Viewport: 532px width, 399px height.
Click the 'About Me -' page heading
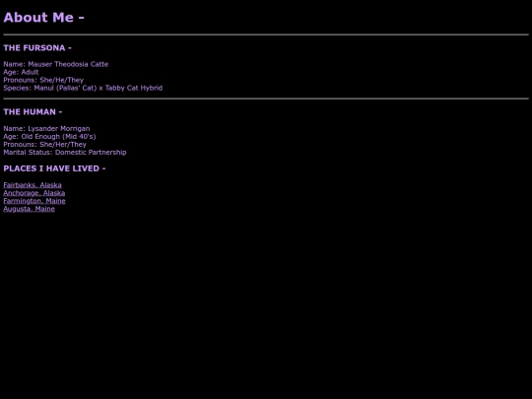(43, 18)
